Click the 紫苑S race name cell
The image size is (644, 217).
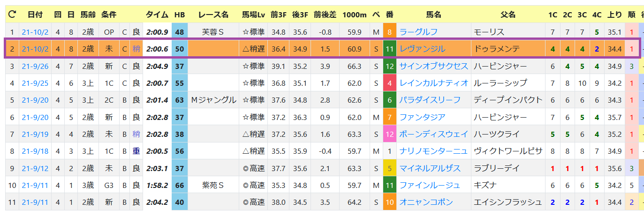coord(213,185)
